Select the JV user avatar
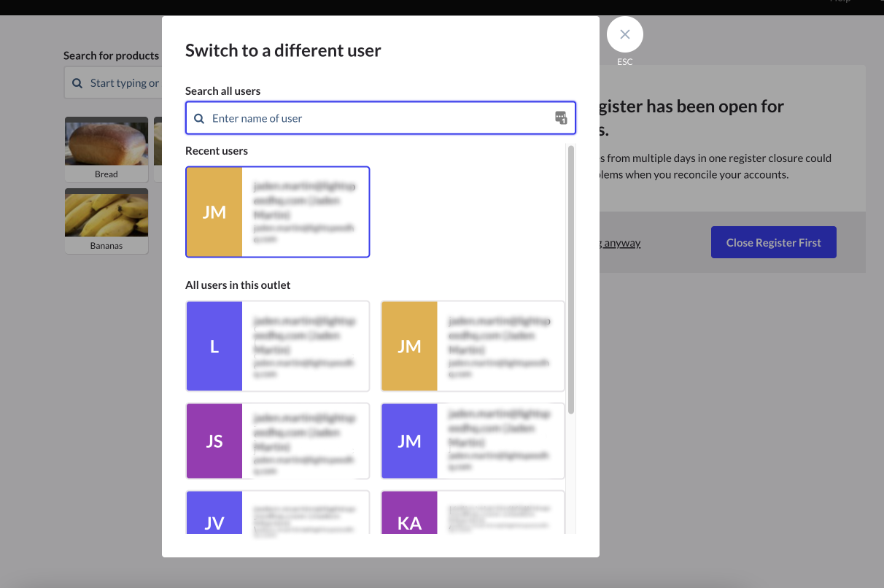The image size is (884, 588). pyautogui.click(x=214, y=514)
